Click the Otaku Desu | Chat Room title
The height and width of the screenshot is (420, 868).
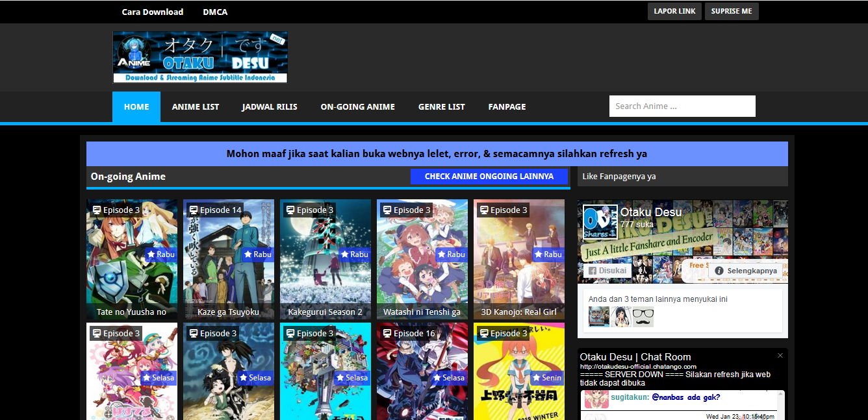tap(635, 357)
